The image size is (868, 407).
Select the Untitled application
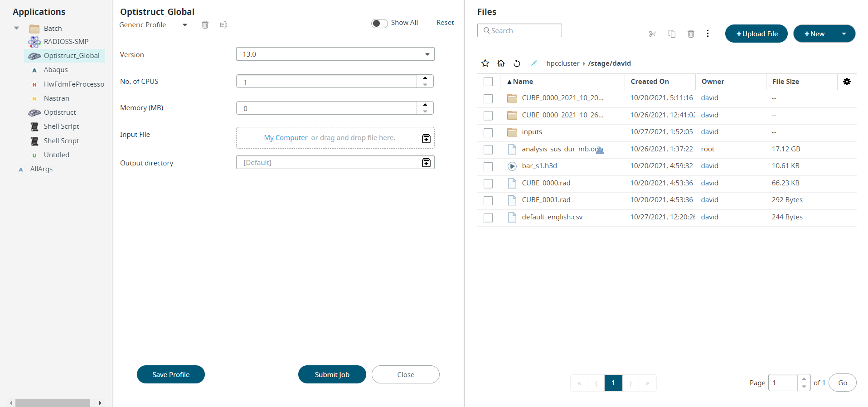57,155
